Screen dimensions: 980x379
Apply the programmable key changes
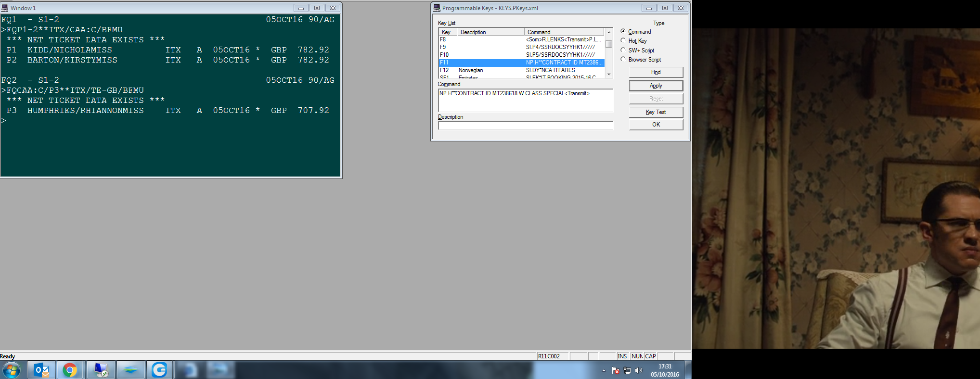656,86
